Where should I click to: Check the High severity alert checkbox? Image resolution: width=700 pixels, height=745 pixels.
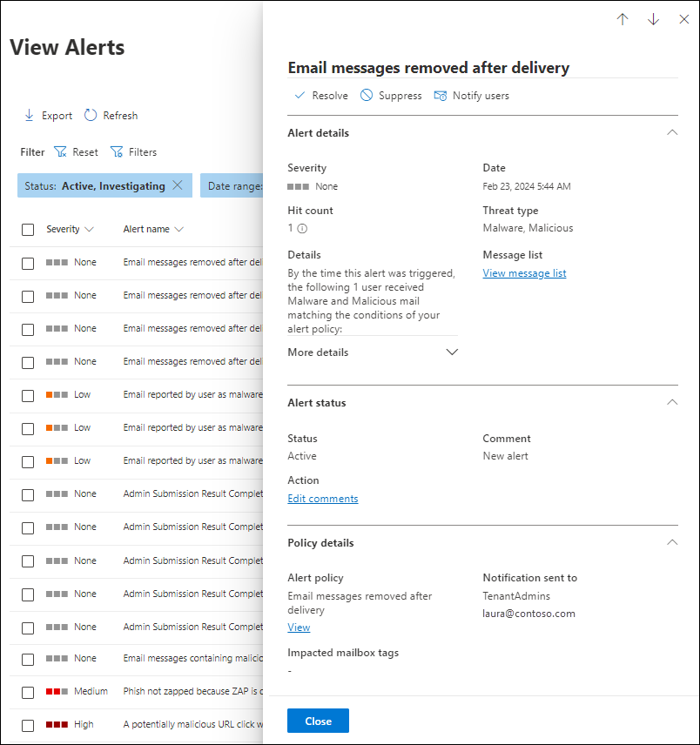click(x=28, y=726)
